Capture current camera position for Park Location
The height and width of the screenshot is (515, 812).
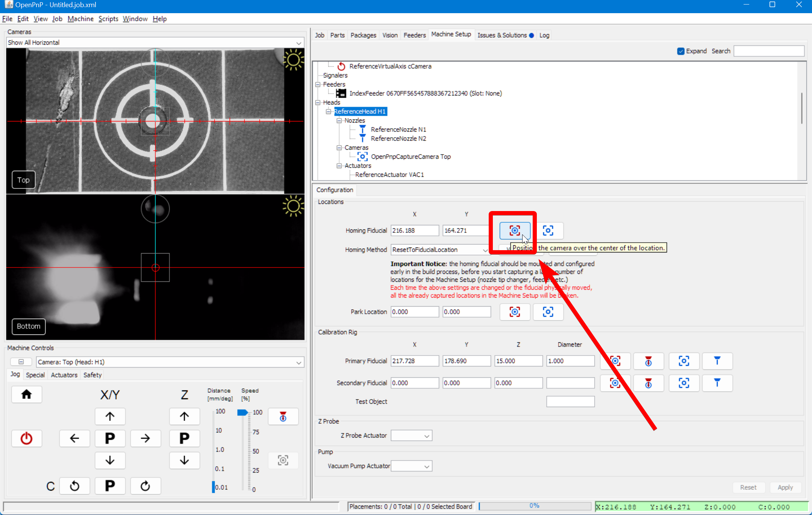click(548, 312)
